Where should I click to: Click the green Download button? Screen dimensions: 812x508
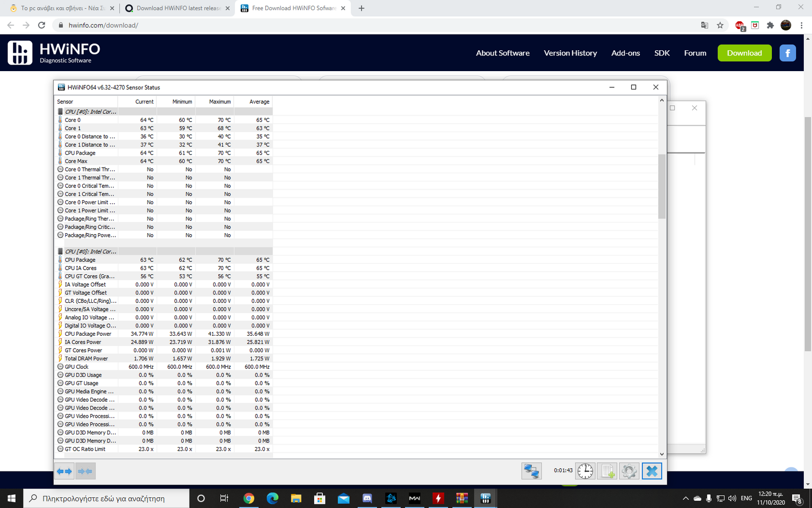pyautogui.click(x=745, y=53)
